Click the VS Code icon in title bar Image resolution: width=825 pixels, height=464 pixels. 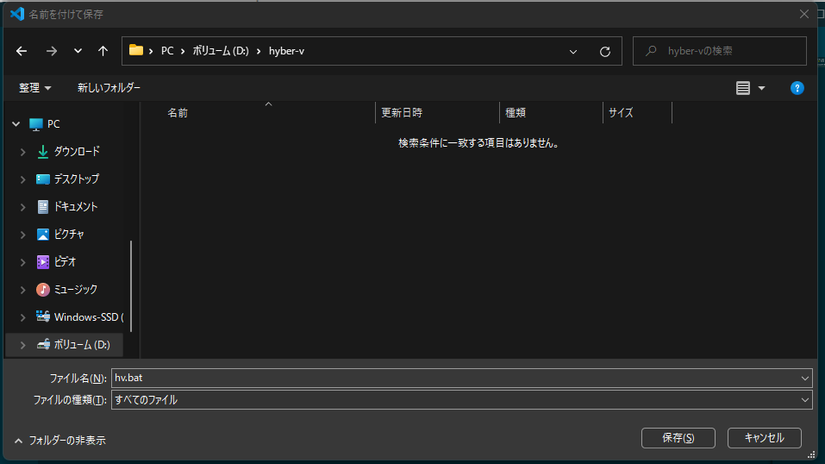(x=17, y=14)
